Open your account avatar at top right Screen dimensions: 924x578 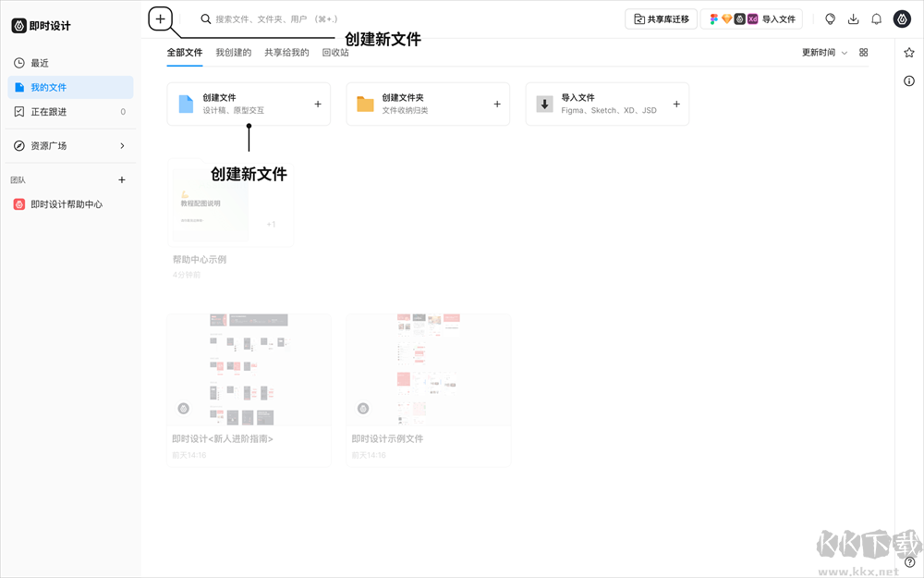[902, 18]
